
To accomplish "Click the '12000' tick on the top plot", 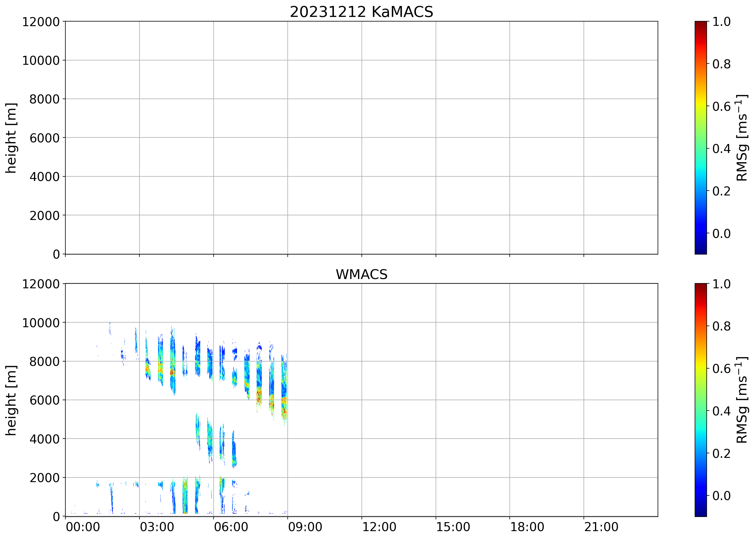I will (41, 22).
